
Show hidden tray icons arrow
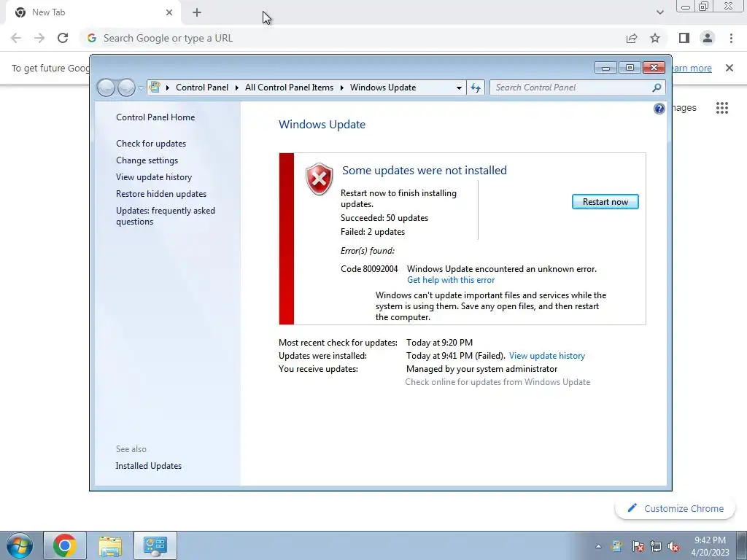click(598, 547)
